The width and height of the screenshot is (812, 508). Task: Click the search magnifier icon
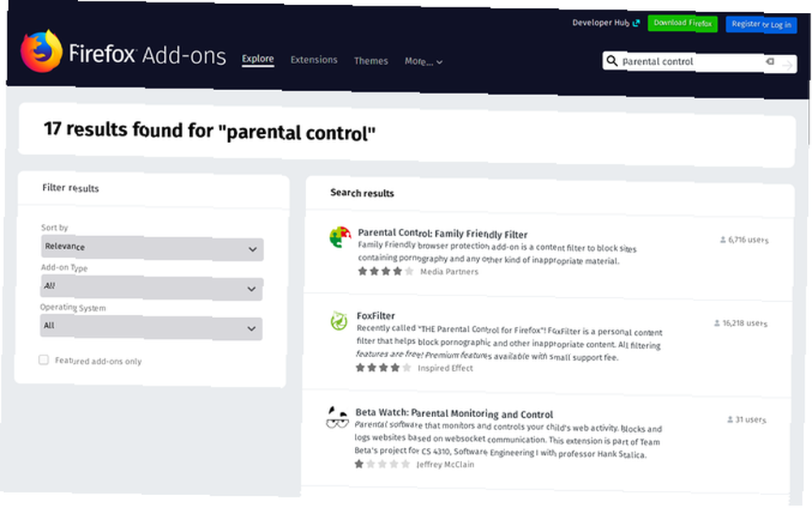point(612,61)
